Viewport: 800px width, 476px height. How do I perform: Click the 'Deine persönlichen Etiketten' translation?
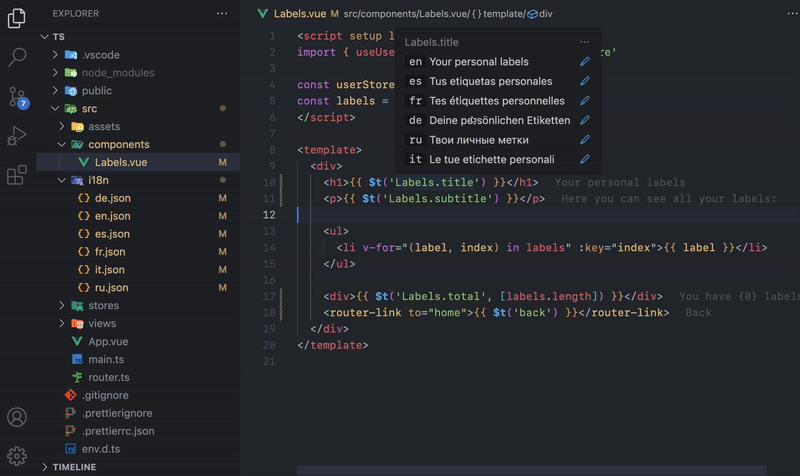[x=499, y=120]
